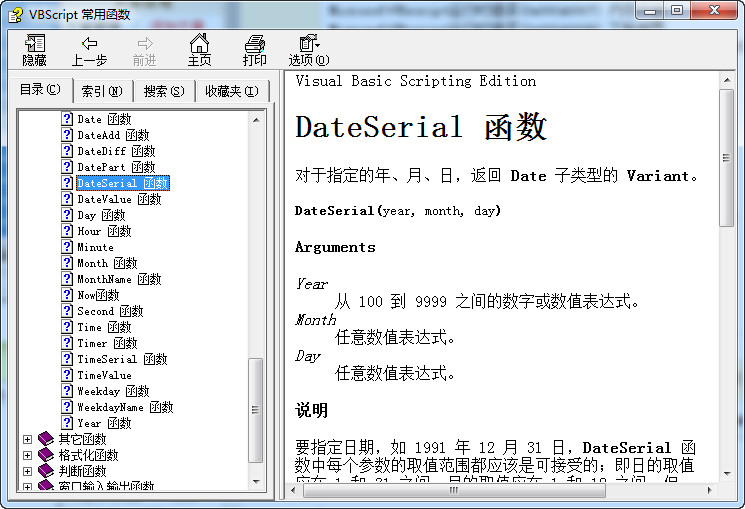745x509 pixels.
Task: Go back with the 上一步 button
Action: (x=89, y=50)
